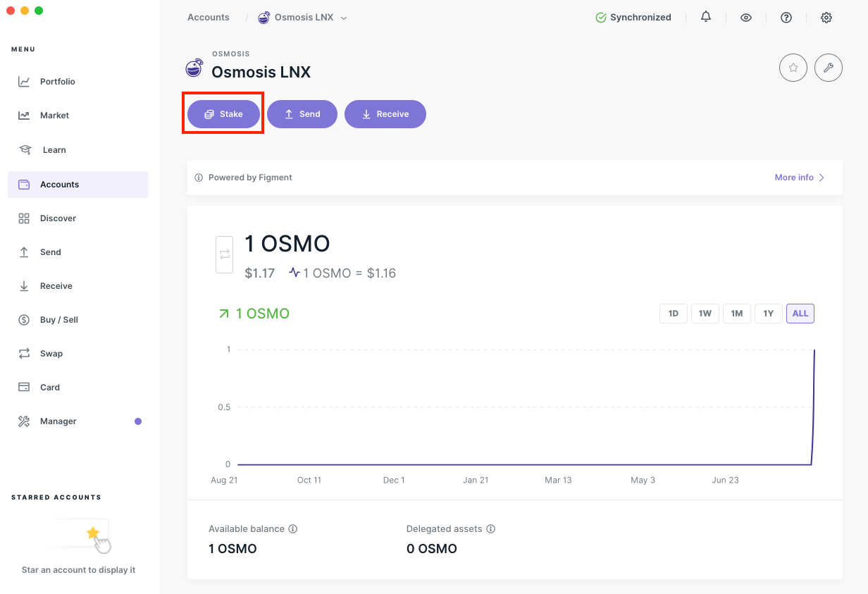Open the help question mark icon
The image size is (868, 594).
pyautogui.click(x=786, y=18)
